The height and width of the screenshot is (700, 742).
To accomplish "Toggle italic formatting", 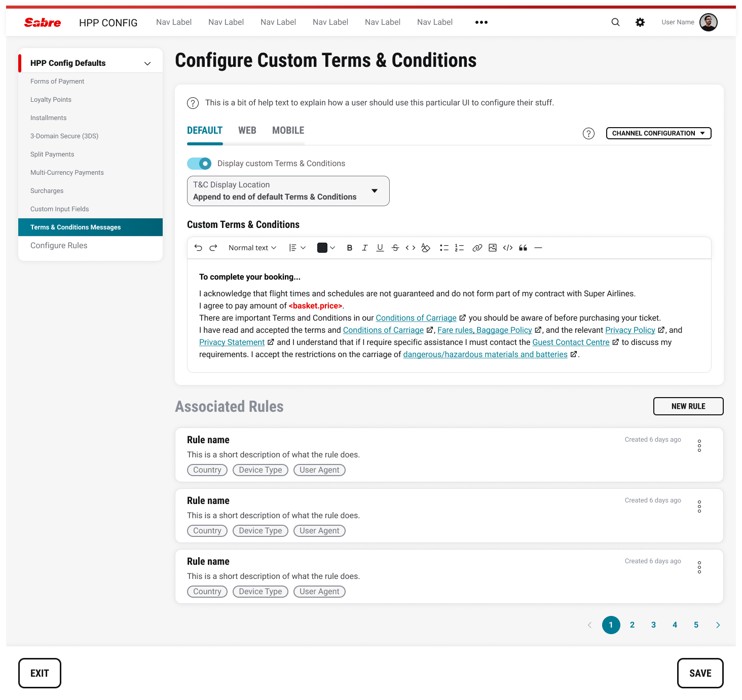I will click(364, 248).
